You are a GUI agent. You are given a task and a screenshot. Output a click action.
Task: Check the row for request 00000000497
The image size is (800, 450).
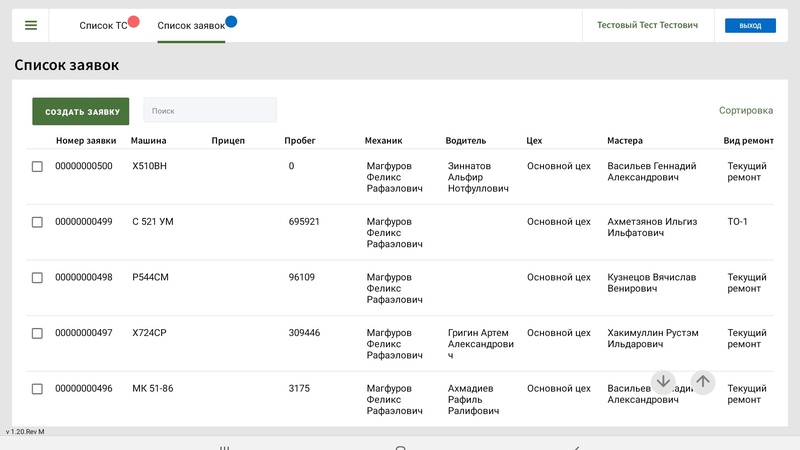37,333
